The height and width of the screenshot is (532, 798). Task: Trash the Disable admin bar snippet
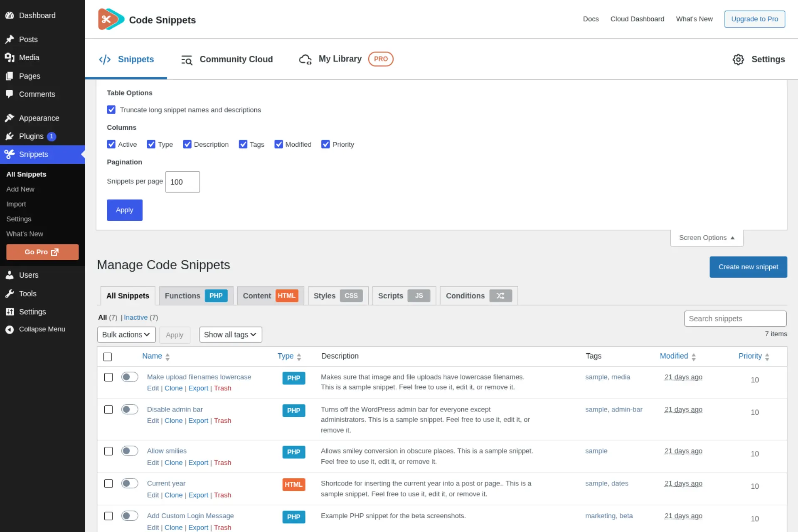click(222, 421)
